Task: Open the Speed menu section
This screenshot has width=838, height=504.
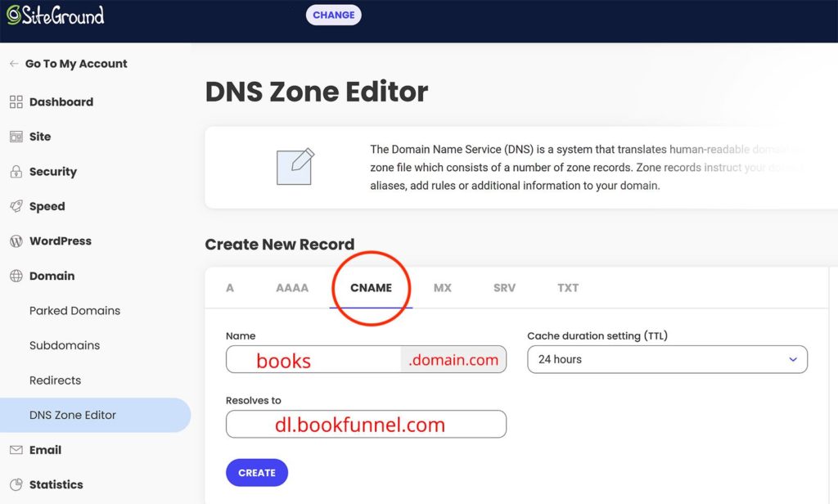Action: pos(47,206)
